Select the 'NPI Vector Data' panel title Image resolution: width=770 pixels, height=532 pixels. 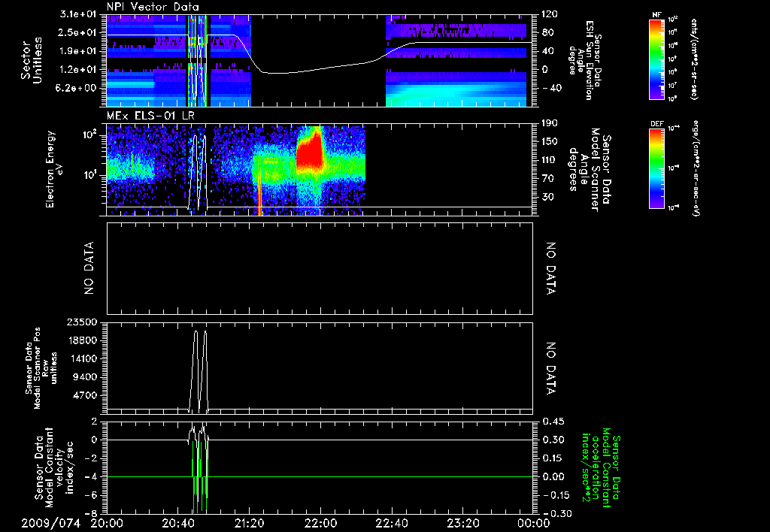[x=153, y=7]
